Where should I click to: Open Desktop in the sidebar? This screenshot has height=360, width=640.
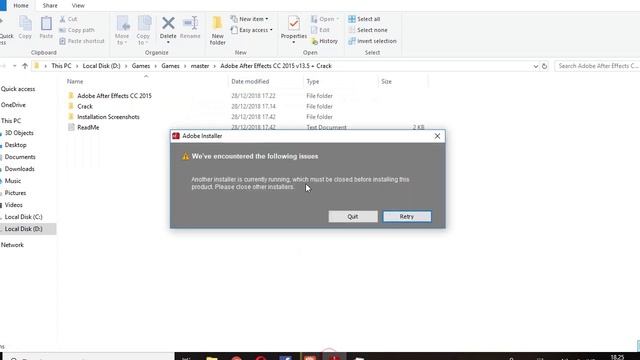coord(16,145)
